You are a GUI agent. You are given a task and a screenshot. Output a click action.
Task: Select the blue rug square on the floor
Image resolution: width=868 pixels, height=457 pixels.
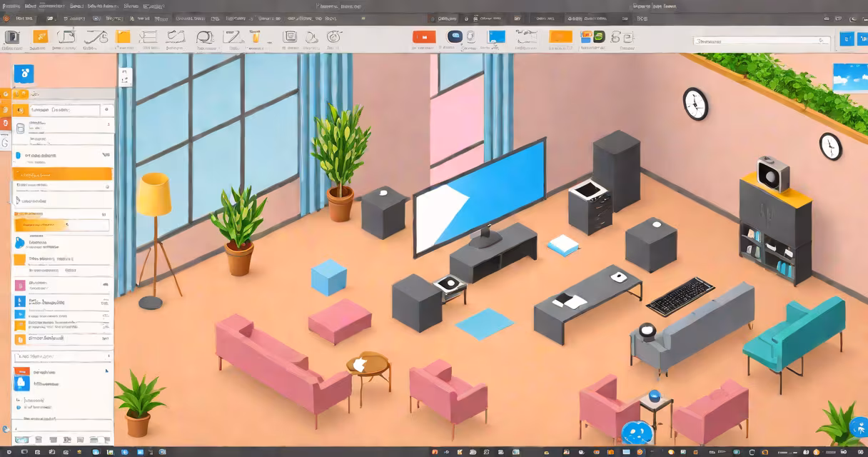[485, 323]
